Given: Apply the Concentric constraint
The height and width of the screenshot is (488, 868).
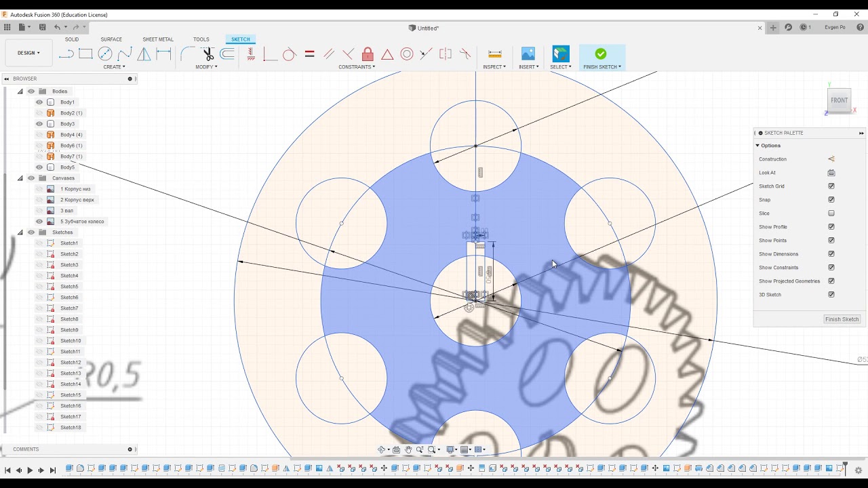Looking at the screenshot, I should (407, 54).
